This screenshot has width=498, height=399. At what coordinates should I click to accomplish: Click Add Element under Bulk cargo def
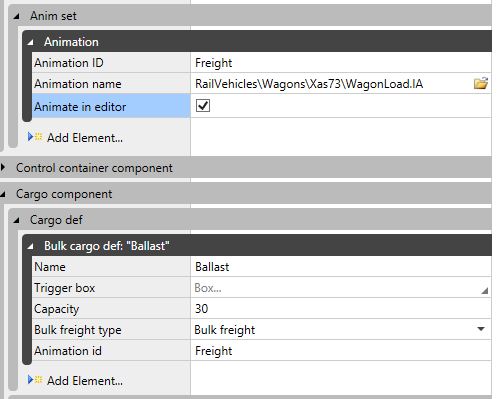pyautogui.click(x=85, y=380)
